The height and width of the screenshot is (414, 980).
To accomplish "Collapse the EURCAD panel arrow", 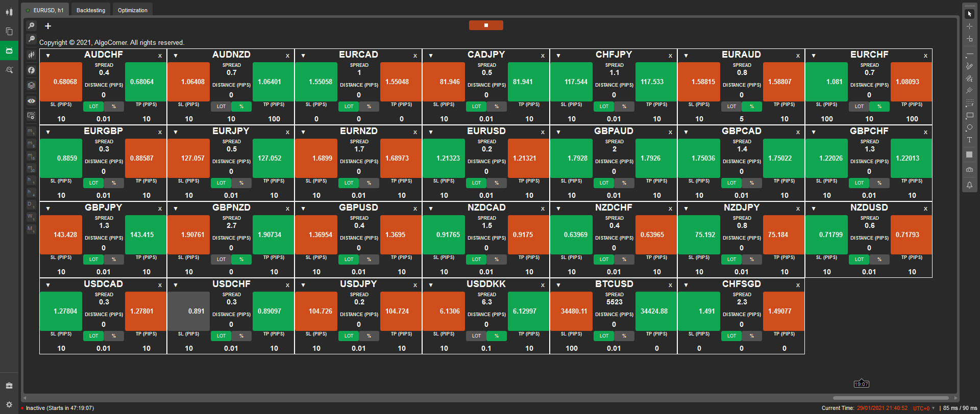I will pos(303,56).
